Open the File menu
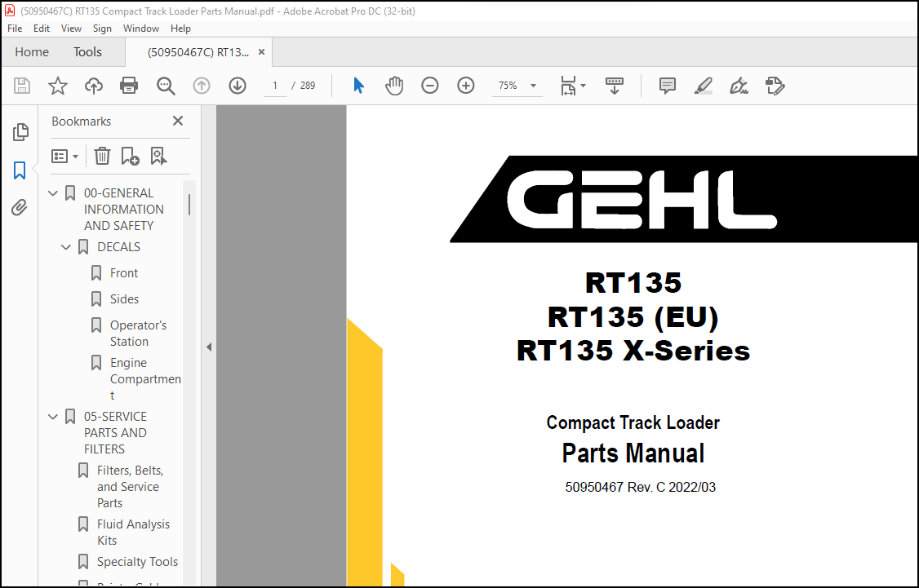 tap(15, 28)
